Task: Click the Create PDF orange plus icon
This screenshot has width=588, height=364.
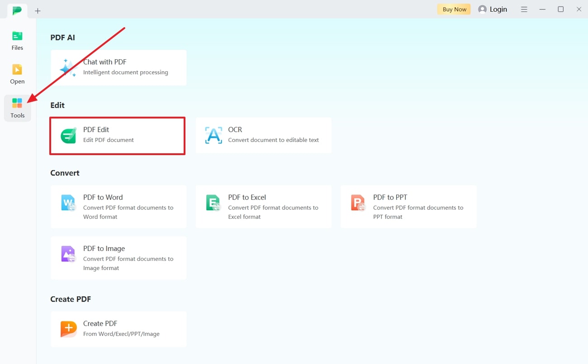Action: coord(68,329)
